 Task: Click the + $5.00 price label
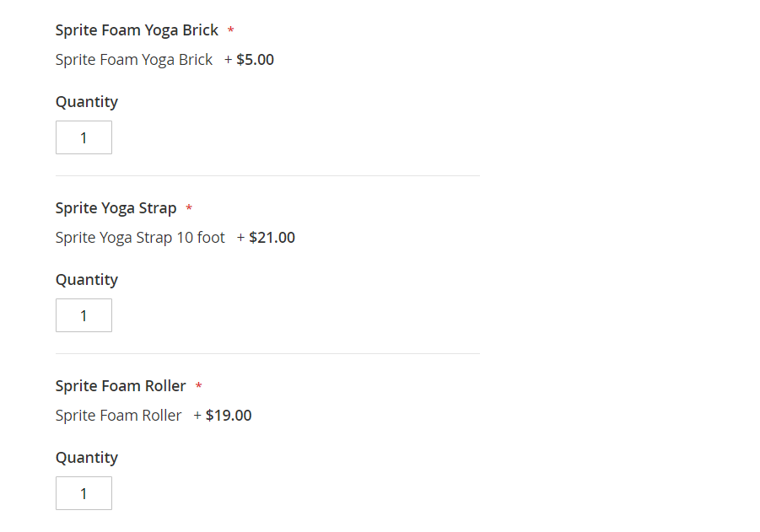(x=250, y=60)
